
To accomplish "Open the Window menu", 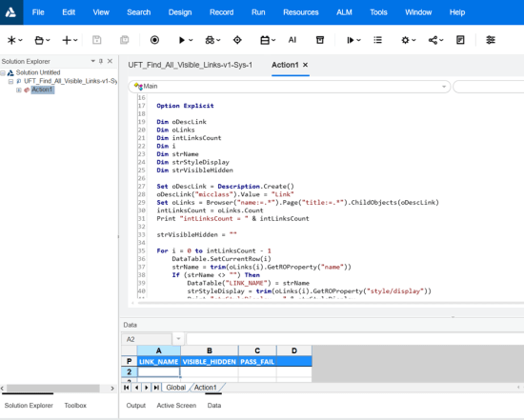I will (x=418, y=12).
